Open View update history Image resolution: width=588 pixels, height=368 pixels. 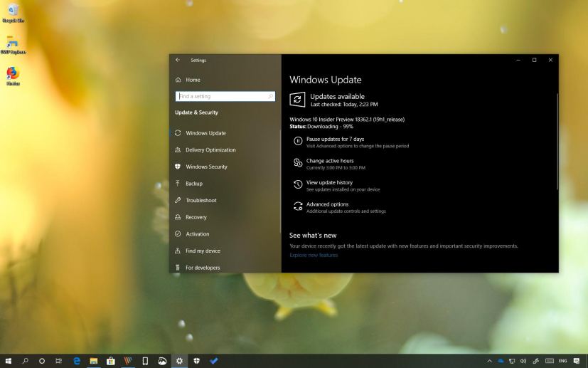pyautogui.click(x=329, y=182)
